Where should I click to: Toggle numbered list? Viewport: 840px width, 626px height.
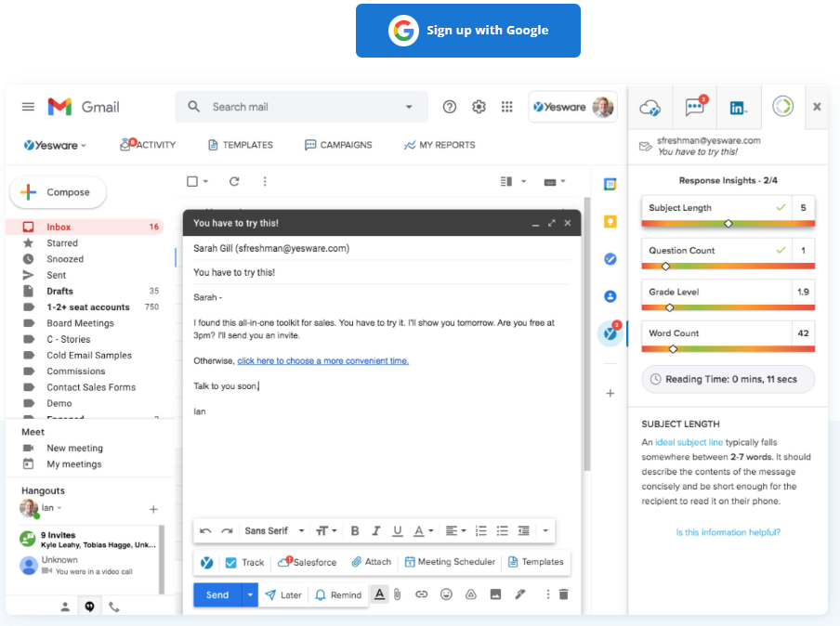tap(481, 530)
